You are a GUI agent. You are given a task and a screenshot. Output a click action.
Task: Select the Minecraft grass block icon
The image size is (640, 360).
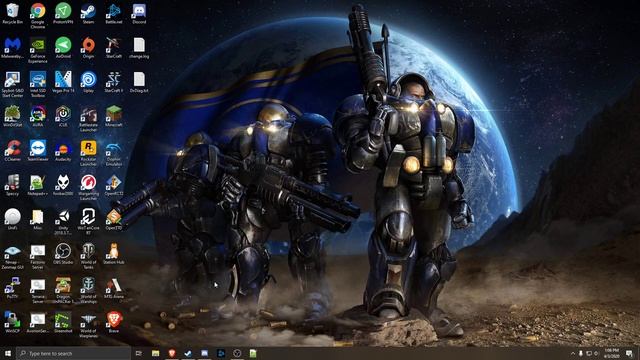coord(113,117)
